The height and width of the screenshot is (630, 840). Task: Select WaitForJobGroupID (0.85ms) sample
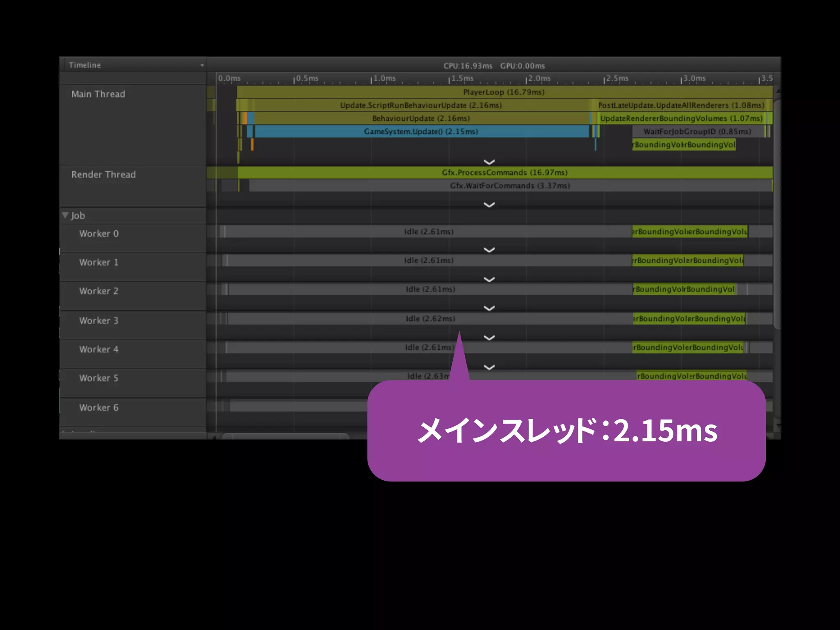698,131
